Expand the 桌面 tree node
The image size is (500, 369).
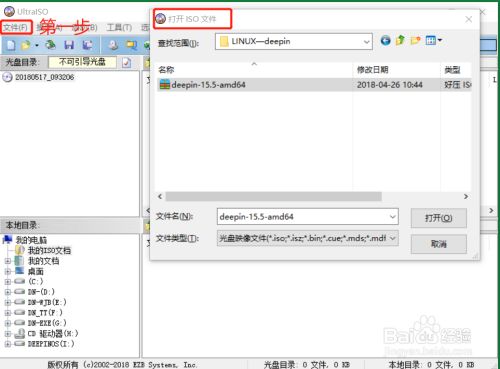point(8,272)
